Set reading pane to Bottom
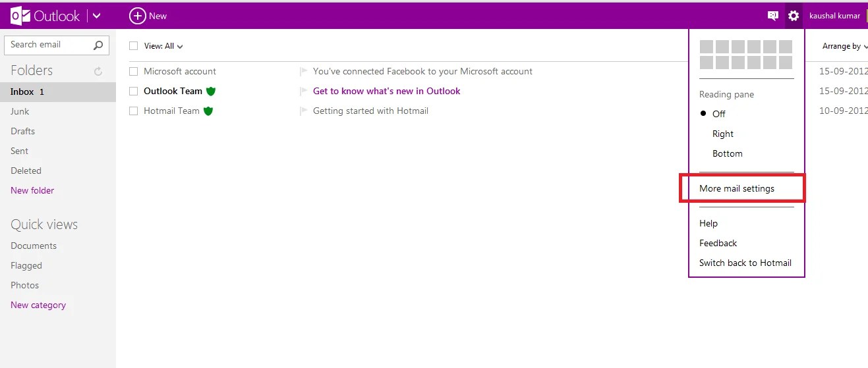This screenshot has width=868, height=368. click(x=728, y=153)
